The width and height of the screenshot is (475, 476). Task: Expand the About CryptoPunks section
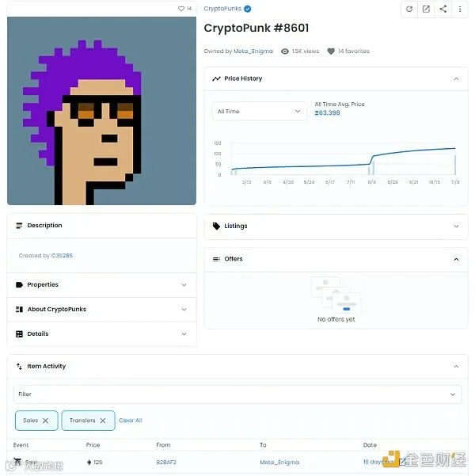pyautogui.click(x=101, y=310)
